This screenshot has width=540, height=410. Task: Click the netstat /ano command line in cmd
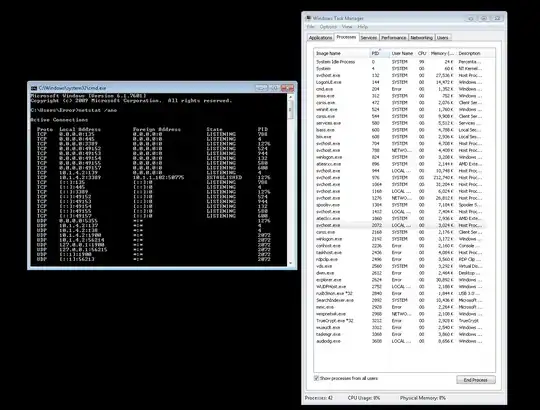point(74,111)
